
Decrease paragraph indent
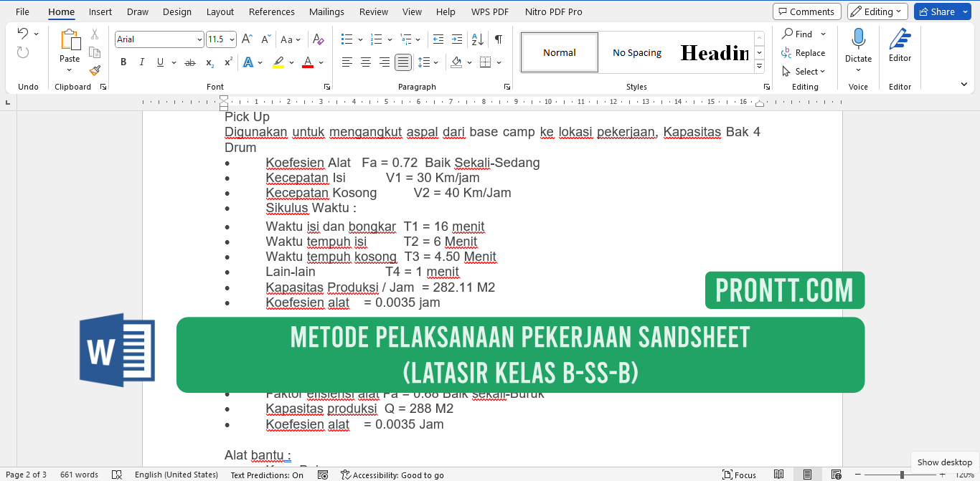(438, 39)
